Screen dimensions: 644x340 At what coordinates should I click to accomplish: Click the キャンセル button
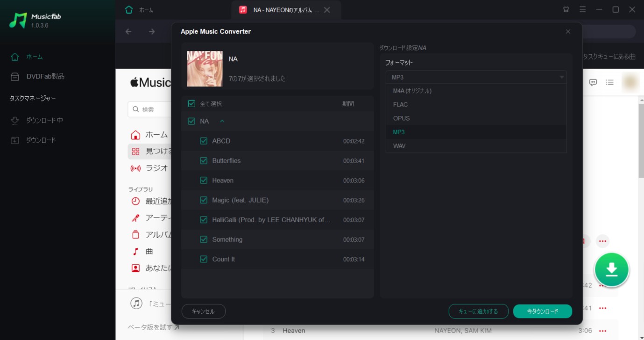click(203, 311)
